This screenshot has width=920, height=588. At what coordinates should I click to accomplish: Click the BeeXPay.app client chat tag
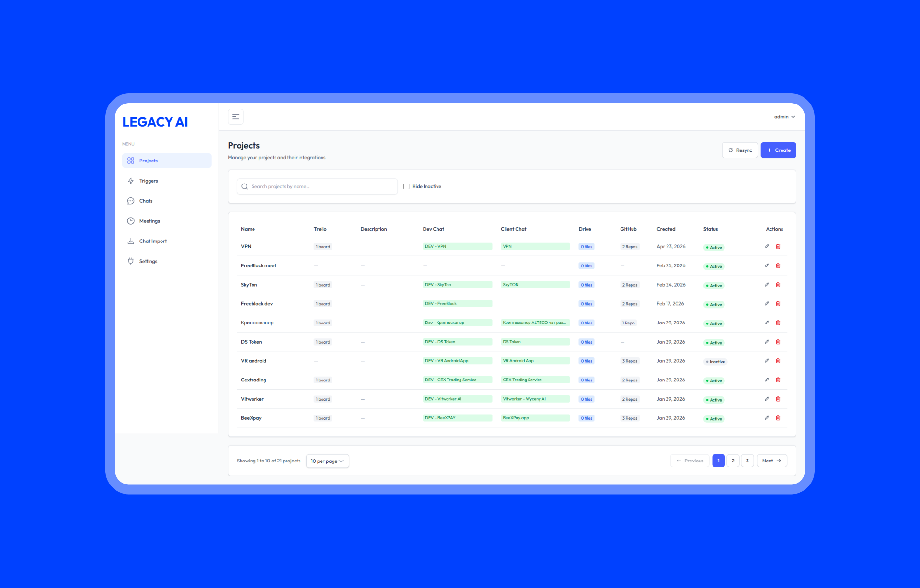tap(535, 418)
